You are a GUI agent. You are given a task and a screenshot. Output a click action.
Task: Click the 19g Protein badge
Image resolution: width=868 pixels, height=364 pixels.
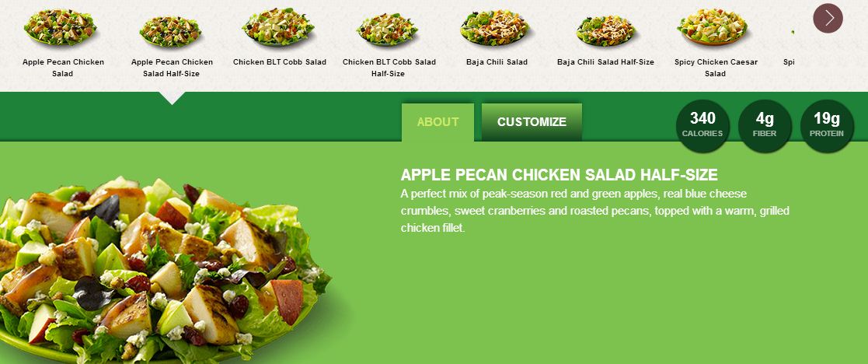(x=827, y=126)
